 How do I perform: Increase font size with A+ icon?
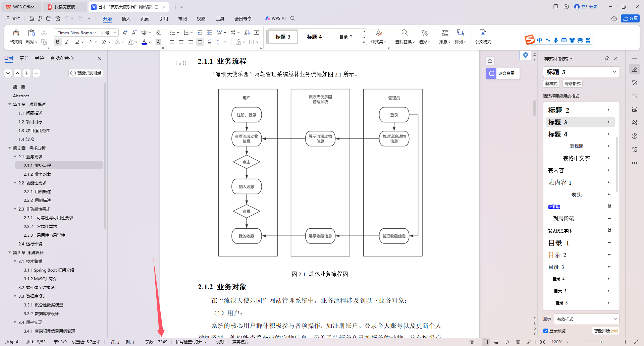click(x=125, y=33)
